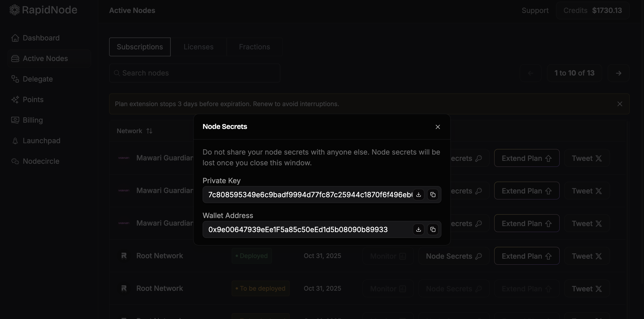Download the Private Key file

tap(419, 195)
